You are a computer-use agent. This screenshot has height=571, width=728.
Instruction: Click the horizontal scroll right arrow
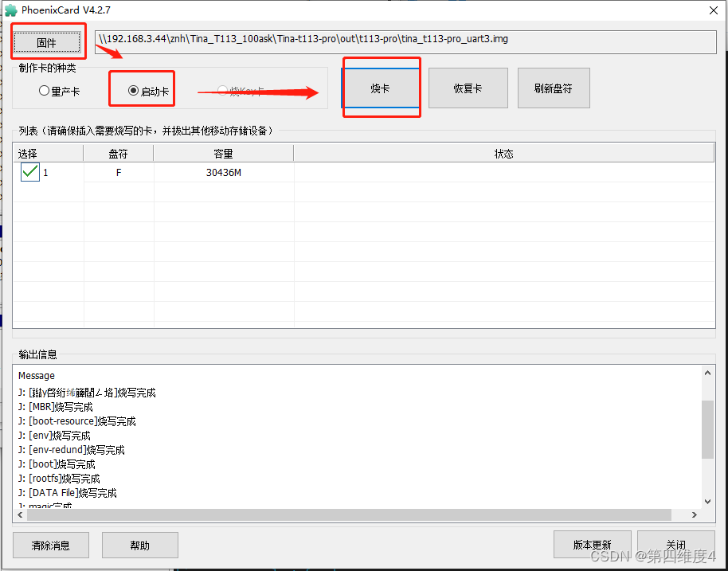click(694, 514)
